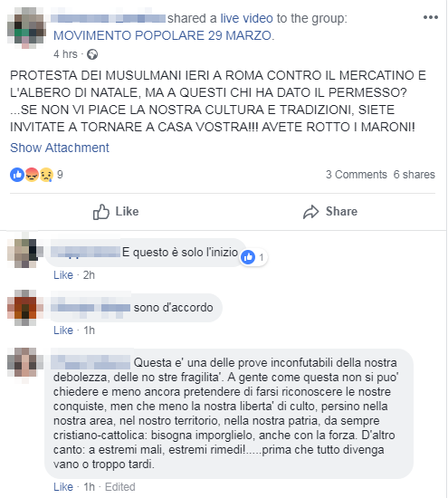448x498 pixels.
Task: Click like badge on first comment
Action: 253,257
